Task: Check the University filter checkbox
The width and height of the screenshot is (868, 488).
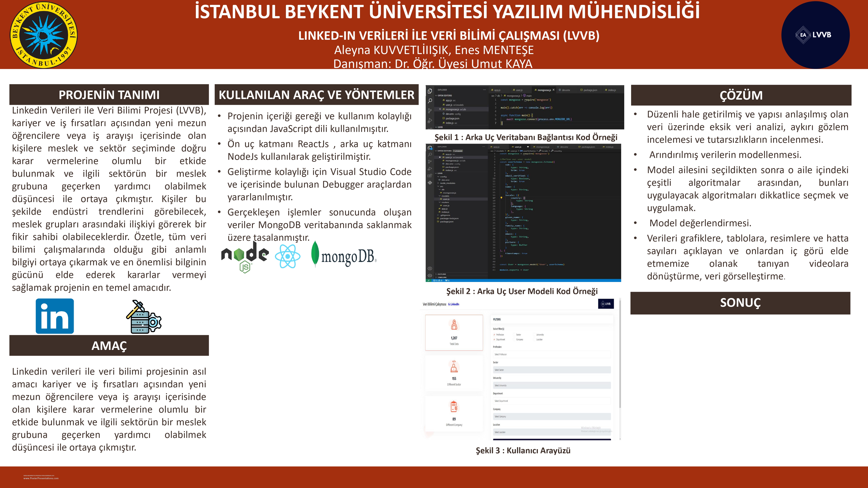Action: 534,335
